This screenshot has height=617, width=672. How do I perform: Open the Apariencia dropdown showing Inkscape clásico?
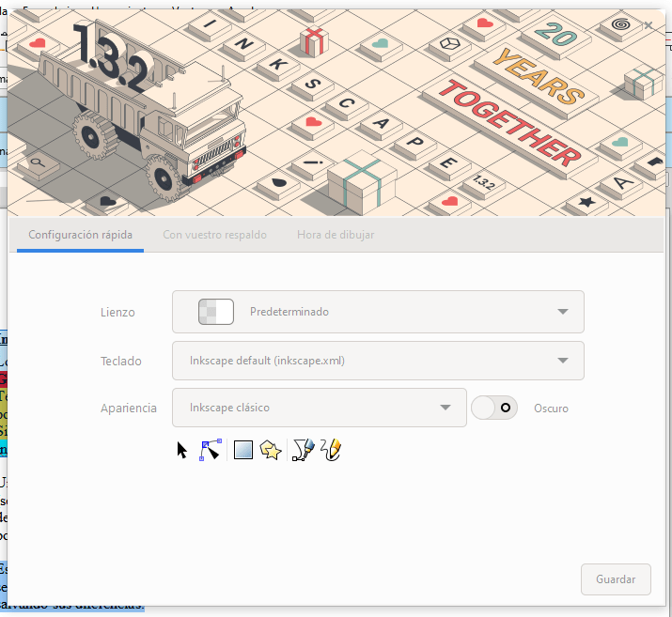(320, 408)
